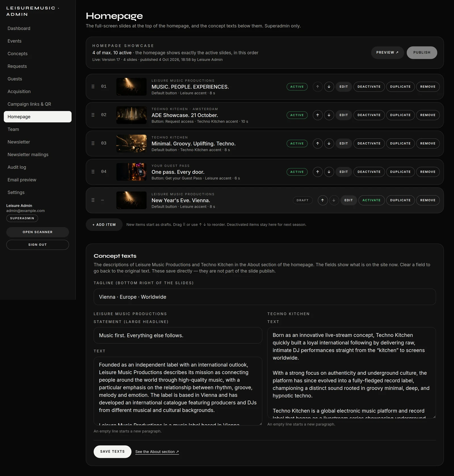454x476 pixels.
Task: Click the Techno Kitchen text area
Action: [x=352, y=373]
